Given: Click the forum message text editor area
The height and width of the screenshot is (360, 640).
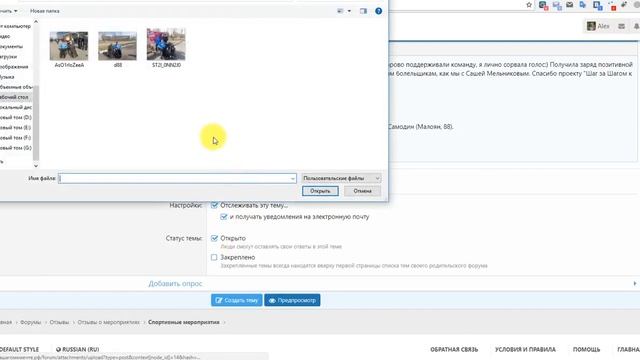Looking at the screenshot, I should [x=513, y=108].
